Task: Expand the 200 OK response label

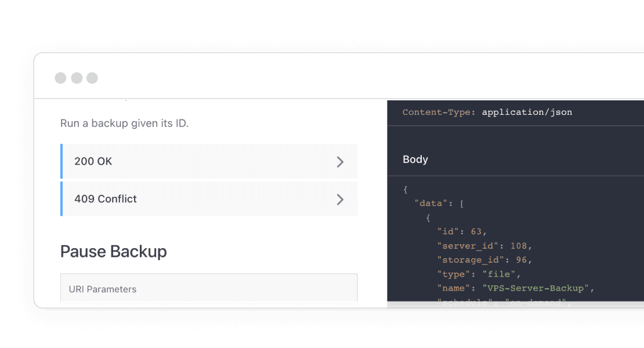Action: click(93, 161)
